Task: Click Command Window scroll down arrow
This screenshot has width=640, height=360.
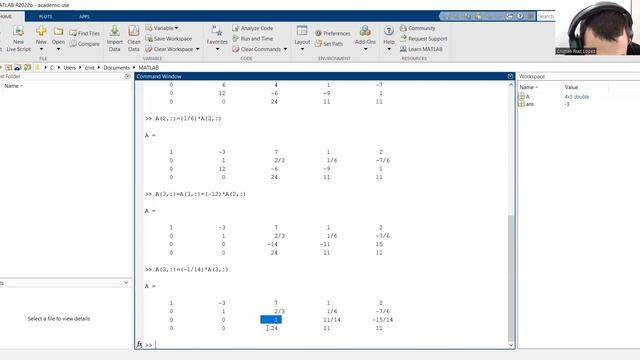Action: (511, 345)
